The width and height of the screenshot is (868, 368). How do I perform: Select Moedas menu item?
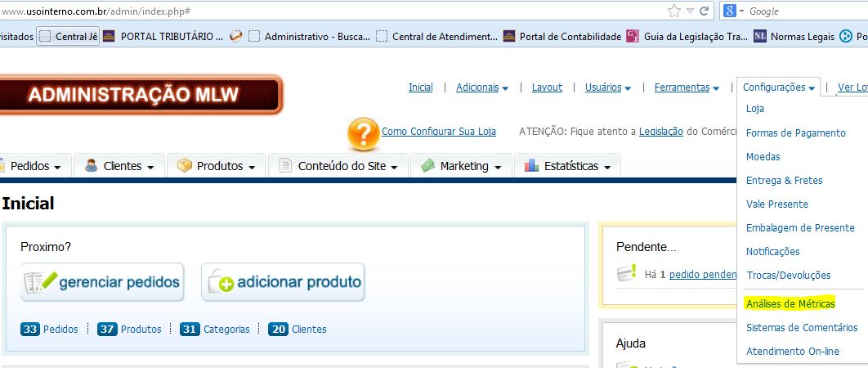pyautogui.click(x=763, y=157)
